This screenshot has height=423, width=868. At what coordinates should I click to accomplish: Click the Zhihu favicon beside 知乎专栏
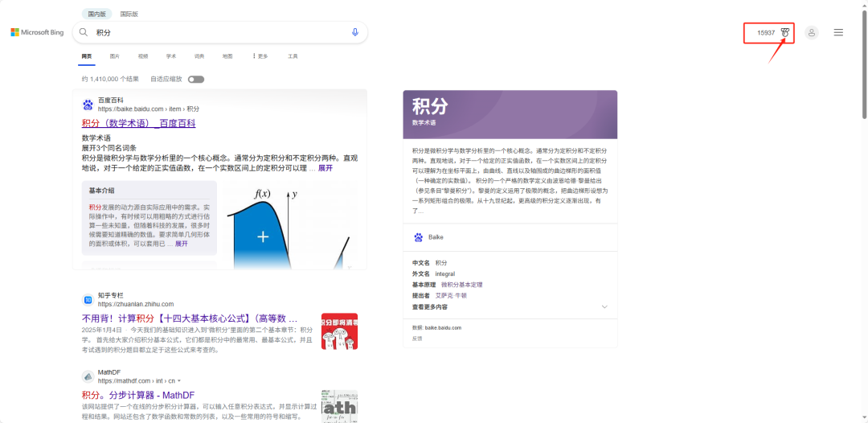[x=88, y=300]
